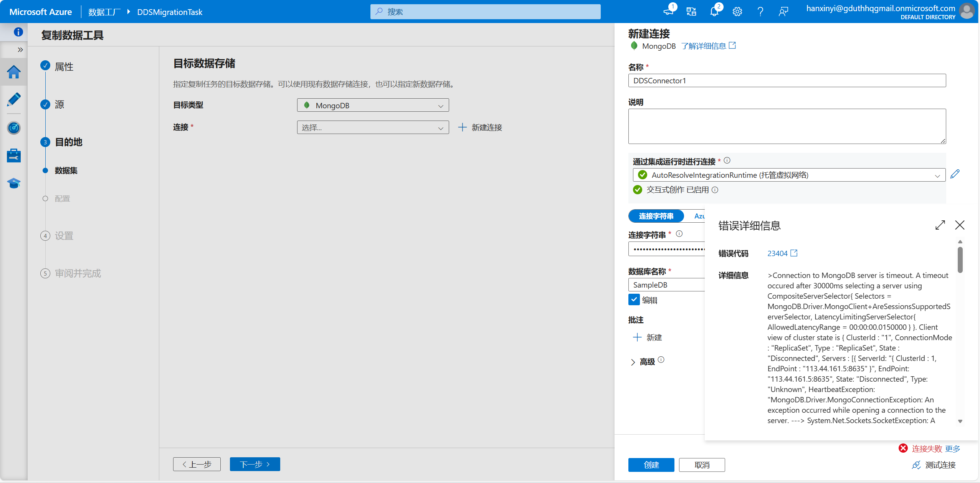Open the 连接 选择 dropdown

373,127
